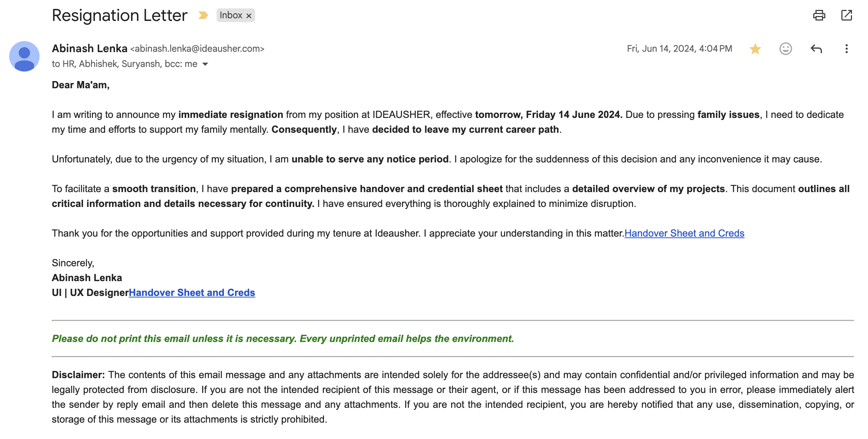The width and height of the screenshot is (868, 439).
Task: Click the sender email address abinash.lenka@ideausher.com
Action: [197, 49]
